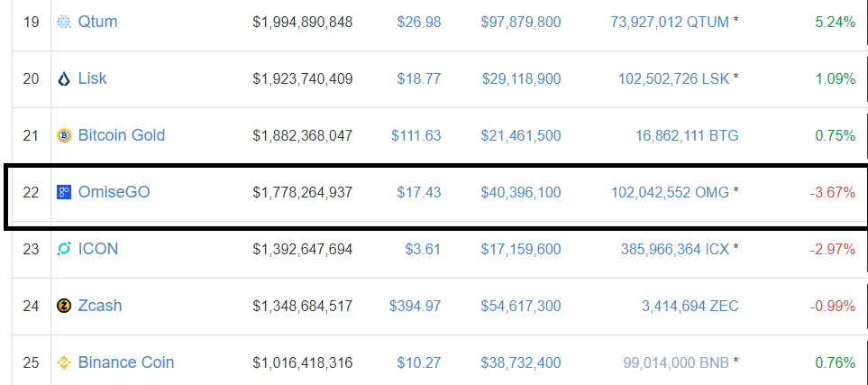Click Qtum 24h volume $97,879,800
The height and width of the screenshot is (385, 868).
pos(521,23)
